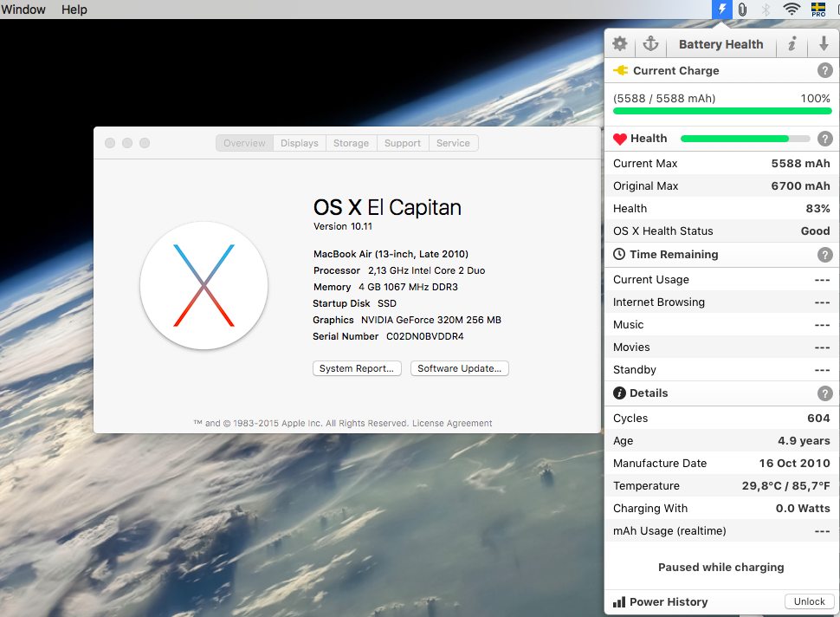The image size is (840, 617).
Task: Open help for Details section
Action: coord(825,393)
